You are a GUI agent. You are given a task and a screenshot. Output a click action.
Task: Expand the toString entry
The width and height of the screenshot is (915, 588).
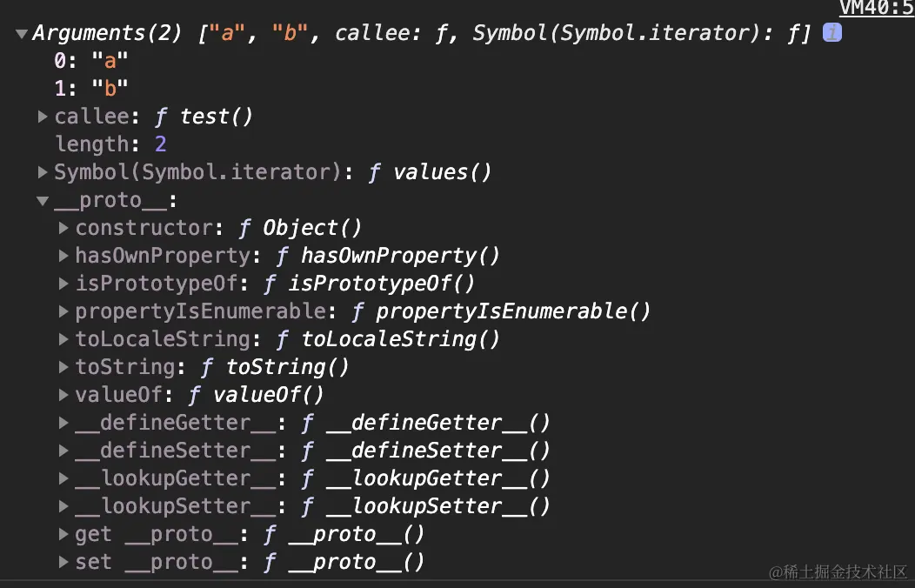(x=64, y=367)
